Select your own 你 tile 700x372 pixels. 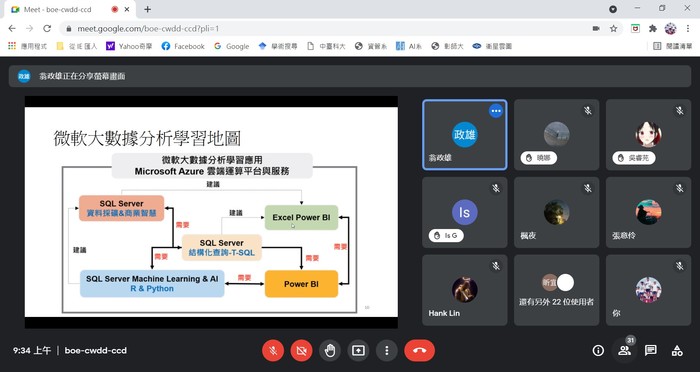coord(649,290)
